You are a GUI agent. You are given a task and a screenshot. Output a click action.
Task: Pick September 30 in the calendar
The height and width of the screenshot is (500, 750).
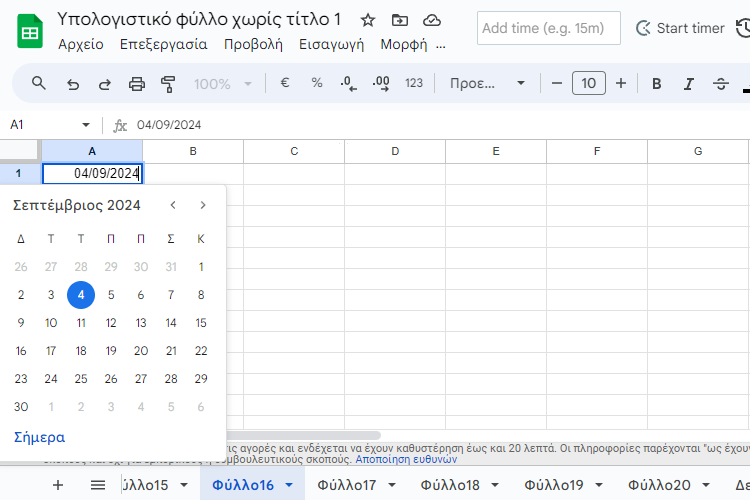(21, 407)
